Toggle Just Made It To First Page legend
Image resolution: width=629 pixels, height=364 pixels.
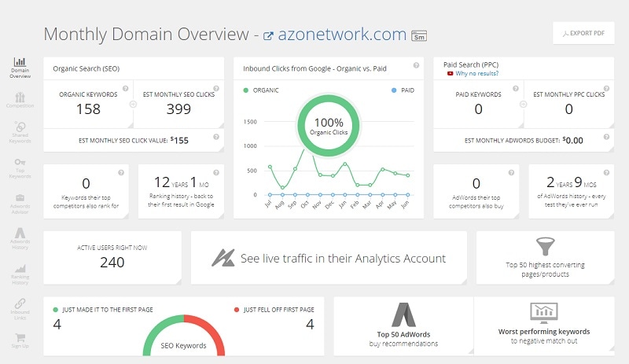[x=103, y=310]
